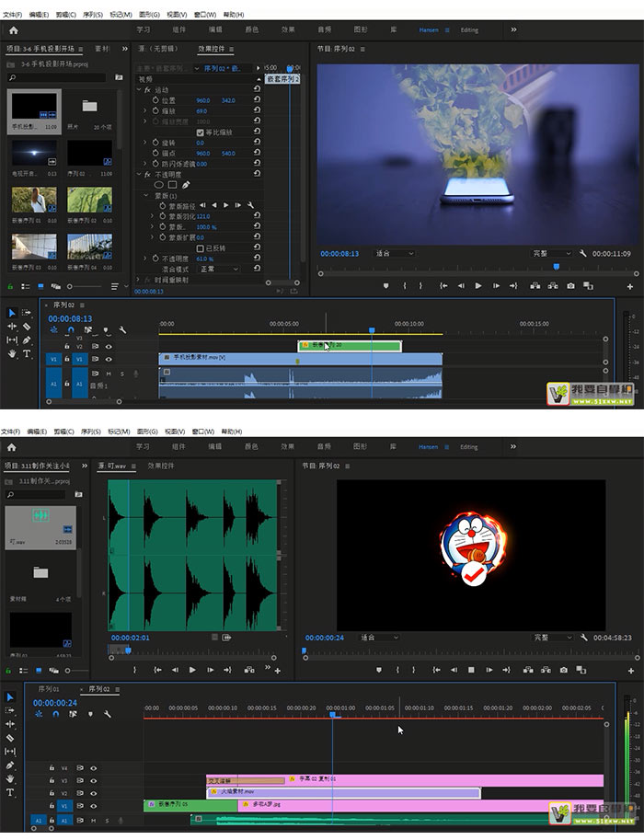Choose Track Select Forward tool in upper window
The width and height of the screenshot is (644, 840).
coord(27,312)
